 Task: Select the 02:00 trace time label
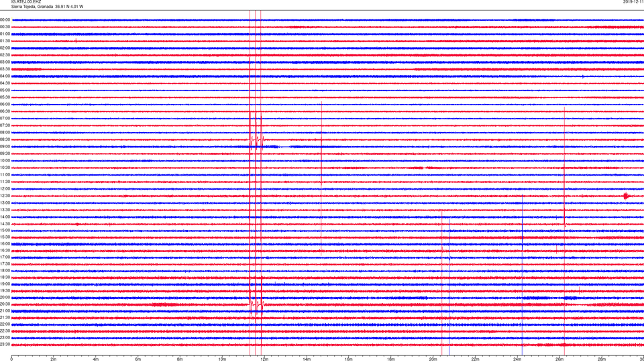click(5, 48)
